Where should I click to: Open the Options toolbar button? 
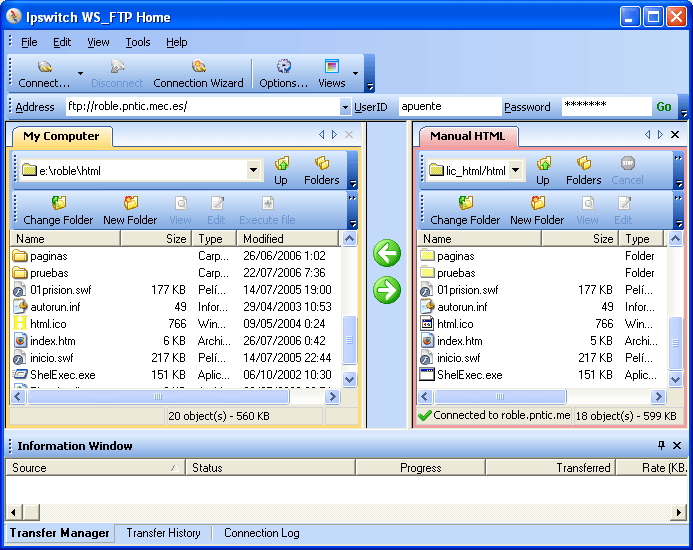click(x=283, y=67)
